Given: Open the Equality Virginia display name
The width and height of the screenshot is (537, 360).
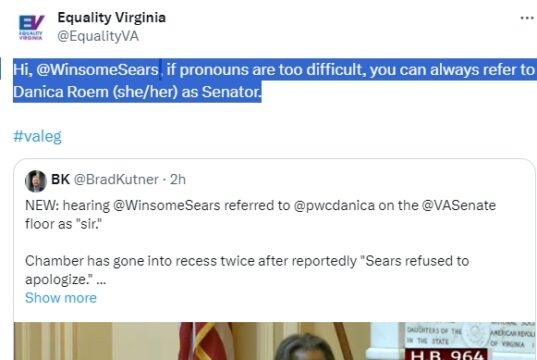Looking at the screenshot, I should coord(112,17).
